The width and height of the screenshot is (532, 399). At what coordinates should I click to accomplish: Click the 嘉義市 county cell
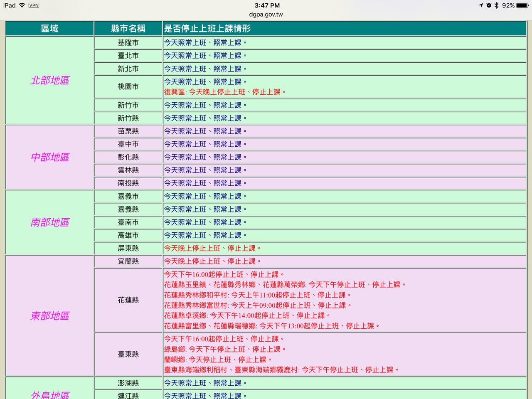click(128, 196)
